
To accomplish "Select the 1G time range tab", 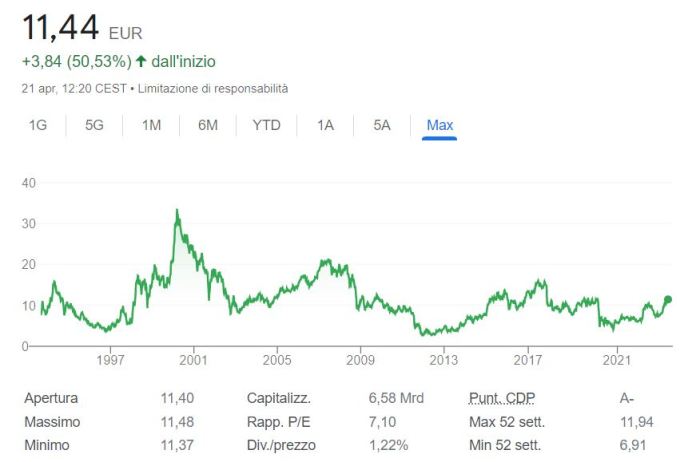I will click(38, 125).
